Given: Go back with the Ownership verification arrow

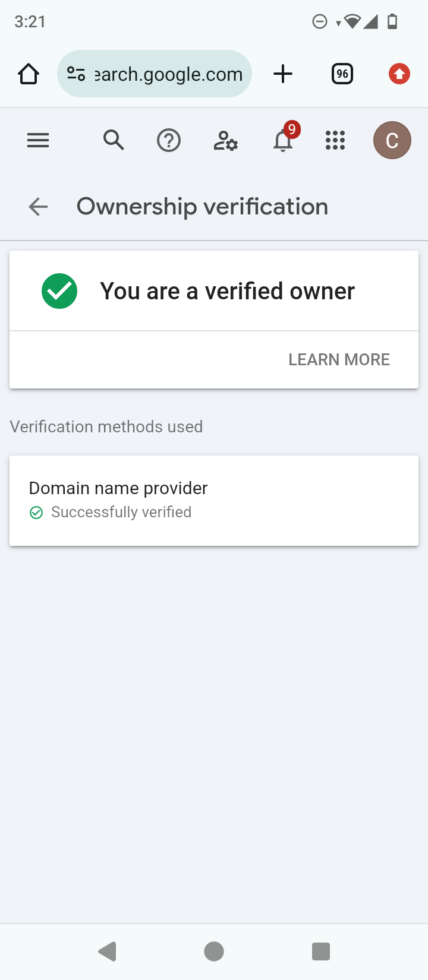Looking at the screenshot, I should (x=38, y=207).
